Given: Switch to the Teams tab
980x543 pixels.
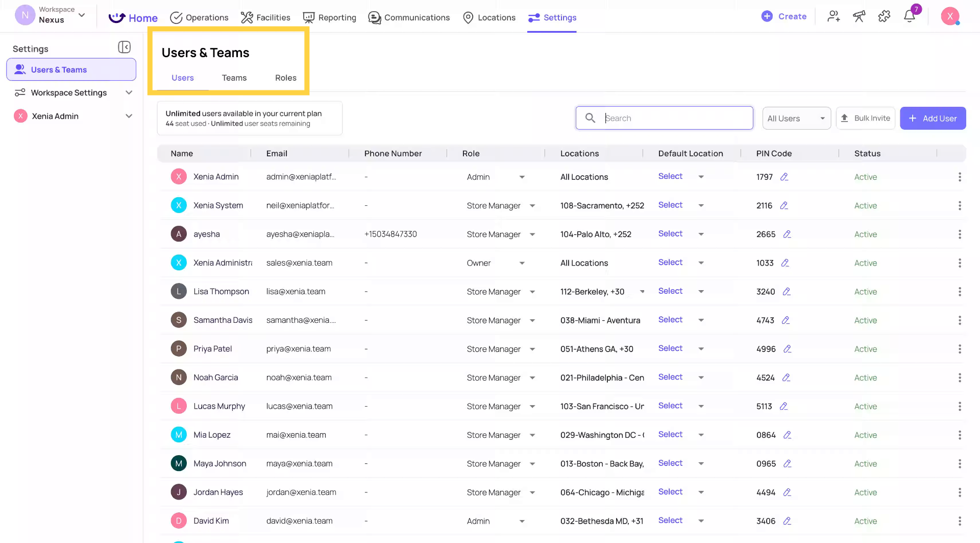Looking at the screenshot, I should click(234, 78).
